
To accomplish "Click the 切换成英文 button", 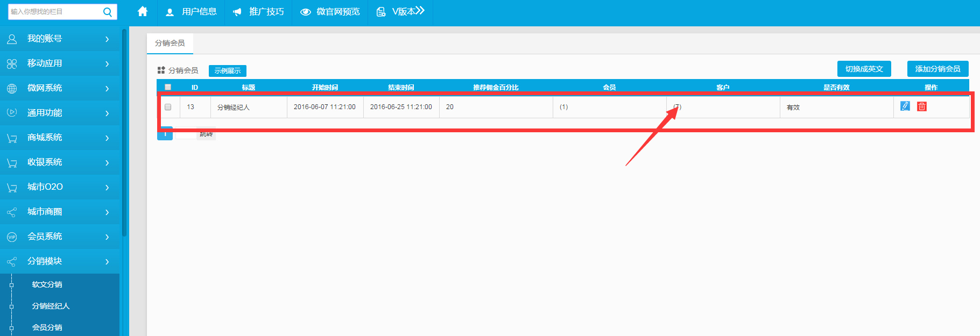I will click(x=864, y=69).
